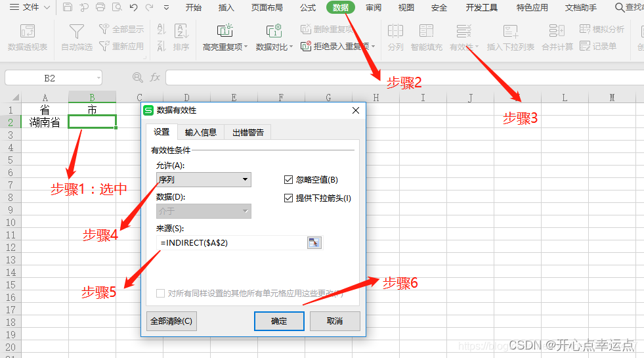Switch to the 公式 ribbon tab
This screenshot has width=644, height=358.
[308, 7]
